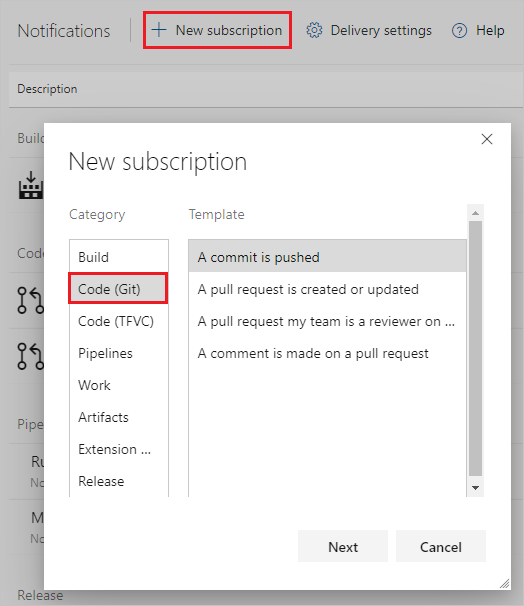
Task: Open the Help link
Action: click(x=478, y=31)
